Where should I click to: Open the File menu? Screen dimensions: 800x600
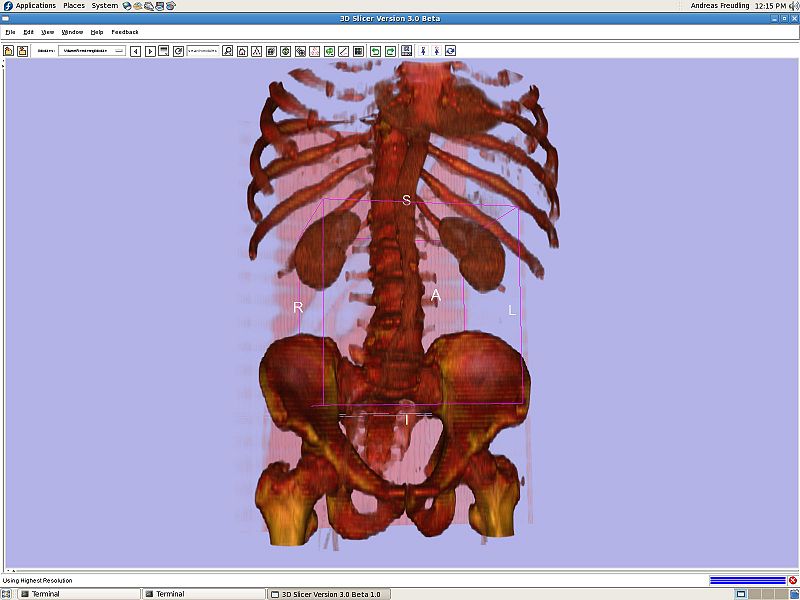[x=10, y=32]
